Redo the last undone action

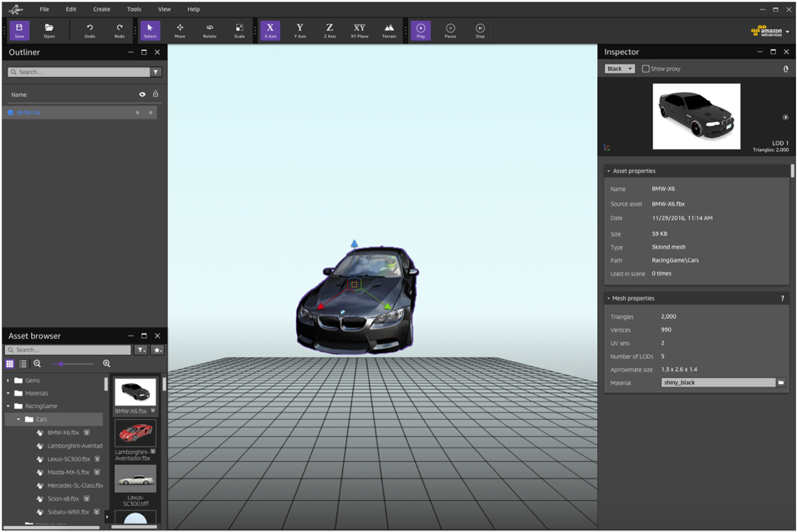click(x=120, y=30)
